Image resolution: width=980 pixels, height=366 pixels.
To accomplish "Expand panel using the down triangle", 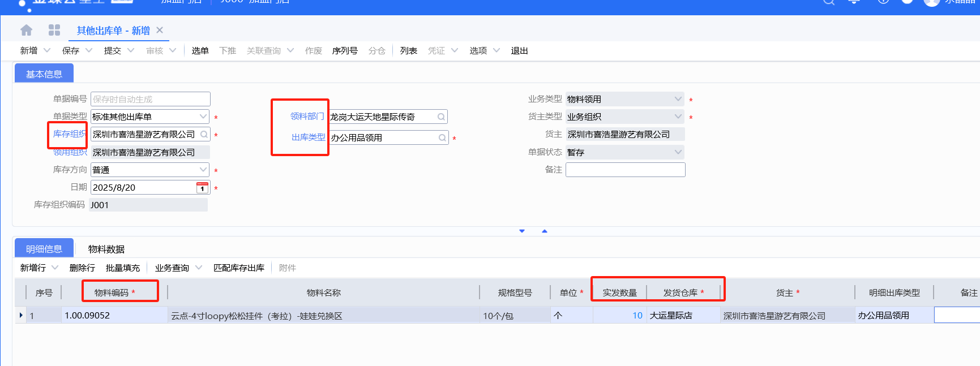I will point(522,231).
